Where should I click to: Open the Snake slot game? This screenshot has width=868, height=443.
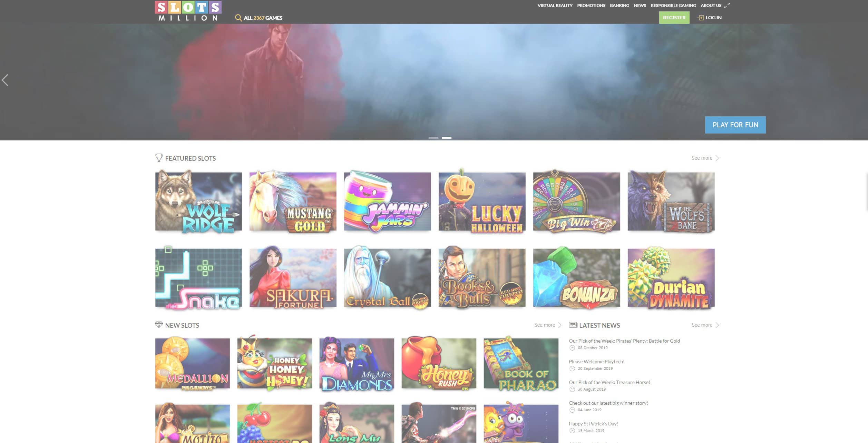pos(198,278)
